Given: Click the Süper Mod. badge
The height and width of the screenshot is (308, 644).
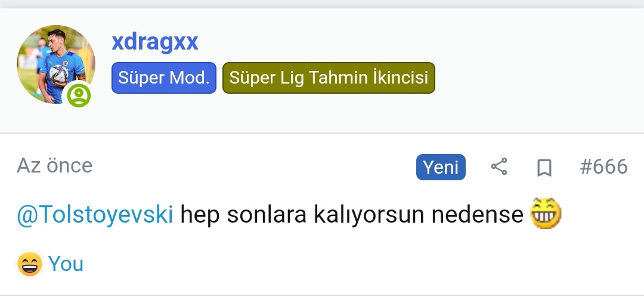Looking at the screenshot, I should (x=164, y=78).
